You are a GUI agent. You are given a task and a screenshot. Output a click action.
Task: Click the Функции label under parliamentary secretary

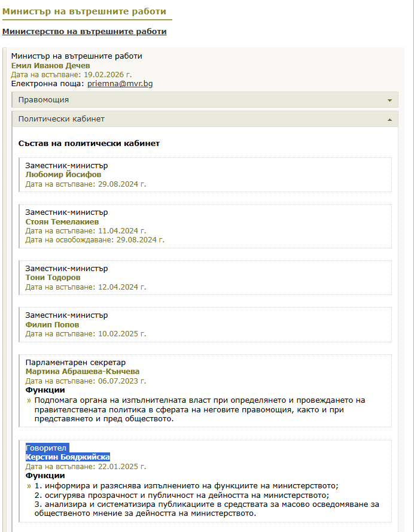(x=45, y=390)
